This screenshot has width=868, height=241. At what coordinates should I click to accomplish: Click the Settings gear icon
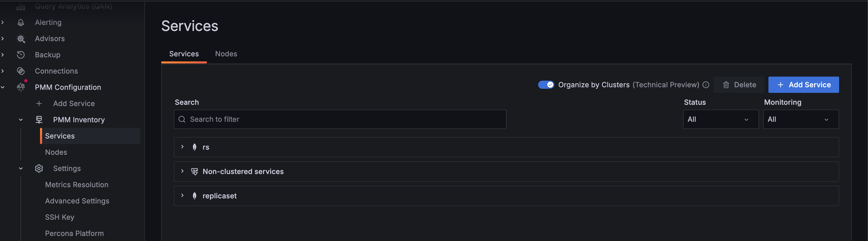[39, 168]
